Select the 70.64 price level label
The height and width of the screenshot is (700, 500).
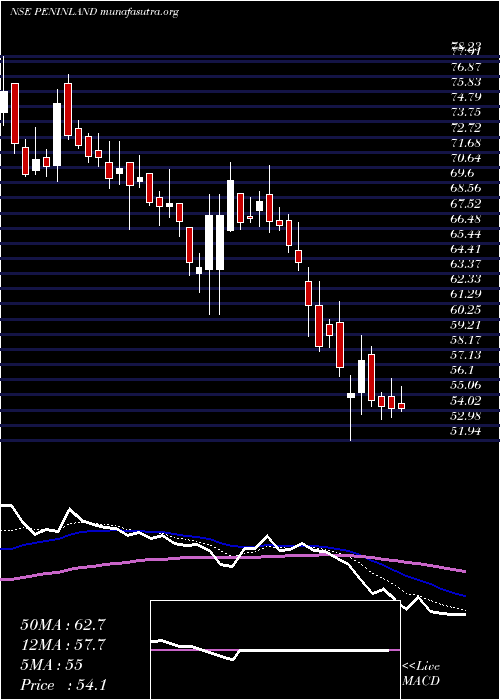pos(466,158)
